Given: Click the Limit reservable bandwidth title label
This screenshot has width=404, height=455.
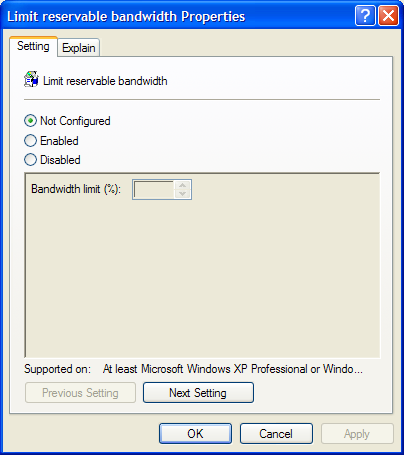Looking at the screenshot, I should pos(105,81).
